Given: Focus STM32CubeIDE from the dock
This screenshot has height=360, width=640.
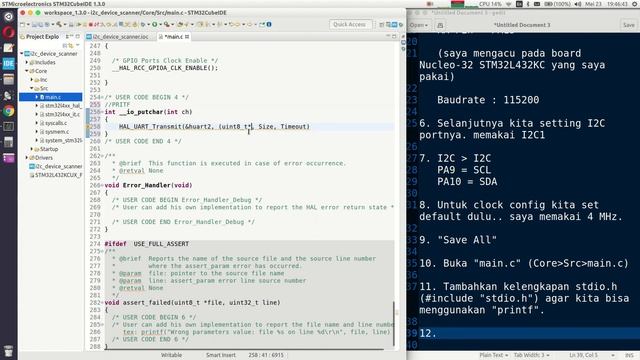Looking at the screenshot, I should [x=9, y=64].
